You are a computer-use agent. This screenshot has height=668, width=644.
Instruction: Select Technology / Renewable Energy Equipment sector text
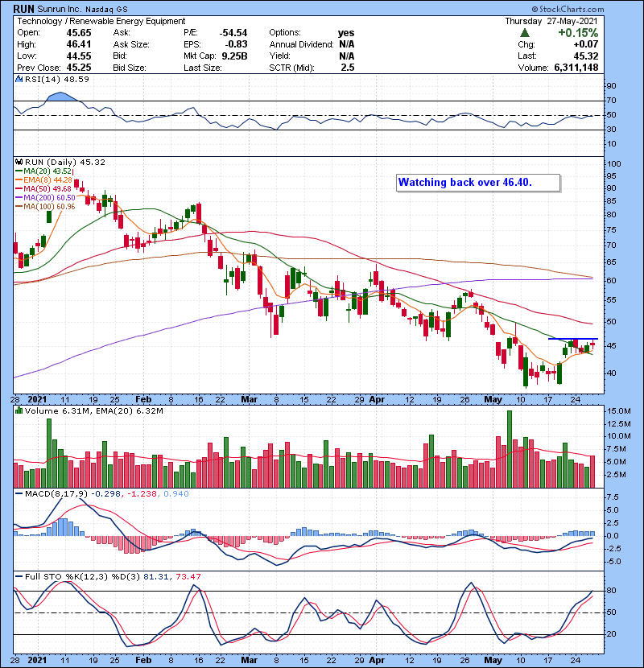[101, 21]
